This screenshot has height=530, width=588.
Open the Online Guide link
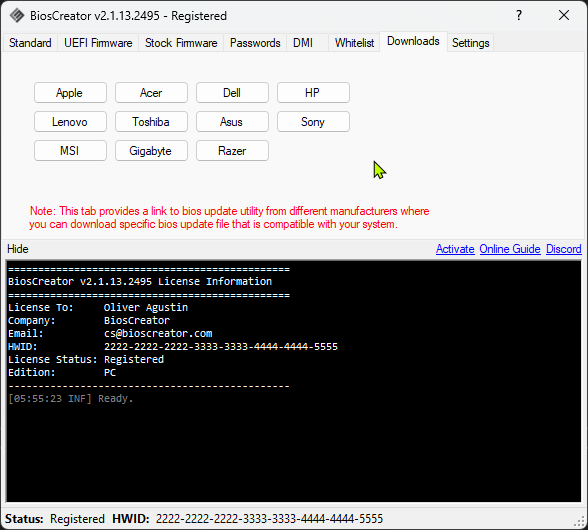(x=510, y=249)
